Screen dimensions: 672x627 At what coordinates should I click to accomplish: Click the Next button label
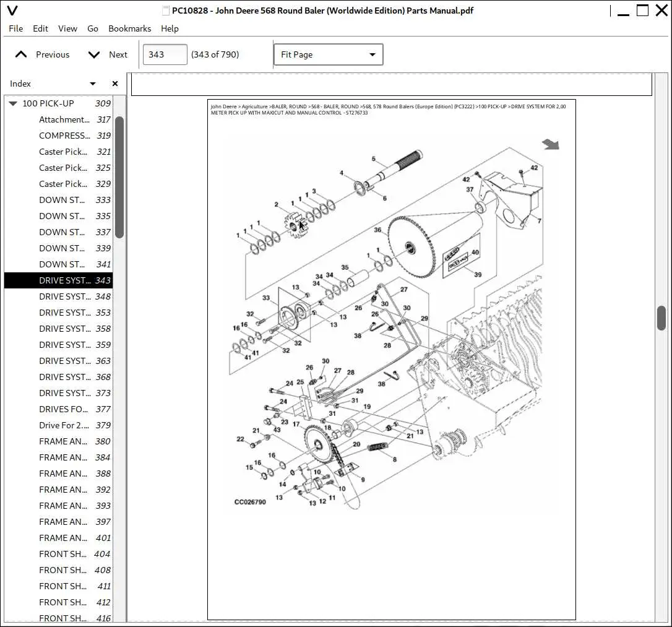click(118, 54)
